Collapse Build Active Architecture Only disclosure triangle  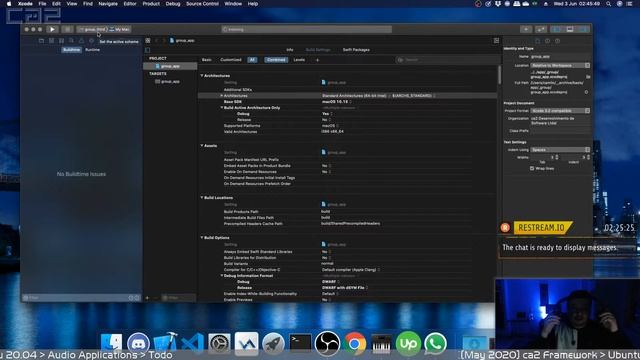[222, 107]
